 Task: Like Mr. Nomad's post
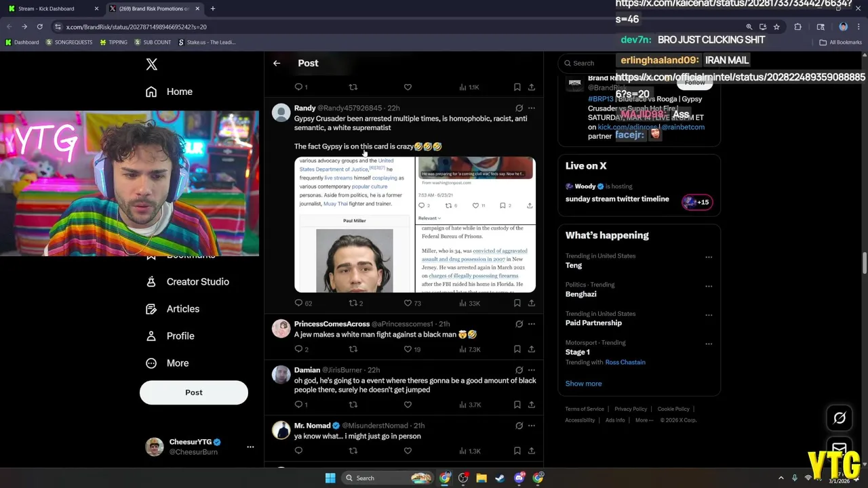pos(408,451)
